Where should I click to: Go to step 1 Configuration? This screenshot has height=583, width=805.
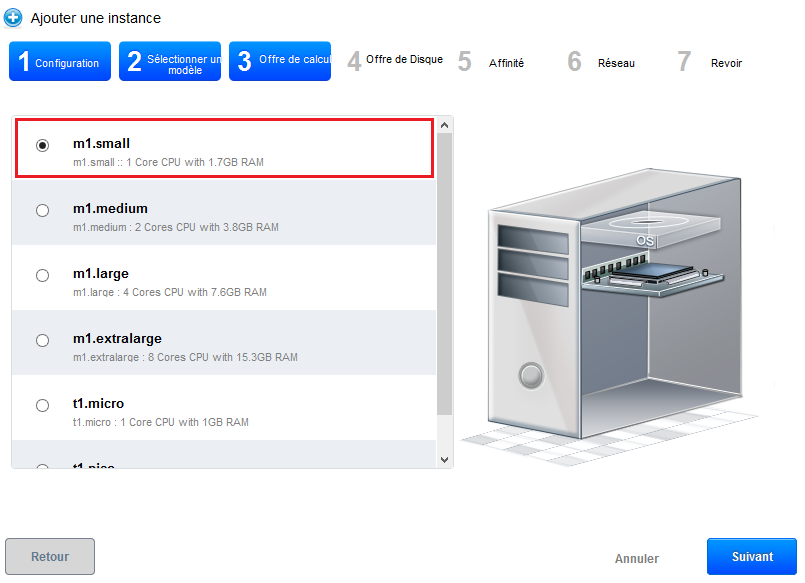(59, 62)
